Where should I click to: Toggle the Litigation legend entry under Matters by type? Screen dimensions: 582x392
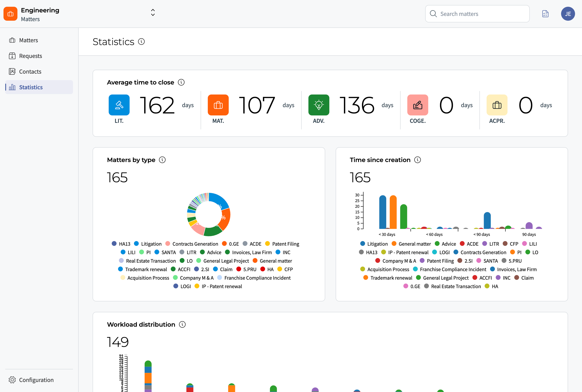(x=148, y=243)
